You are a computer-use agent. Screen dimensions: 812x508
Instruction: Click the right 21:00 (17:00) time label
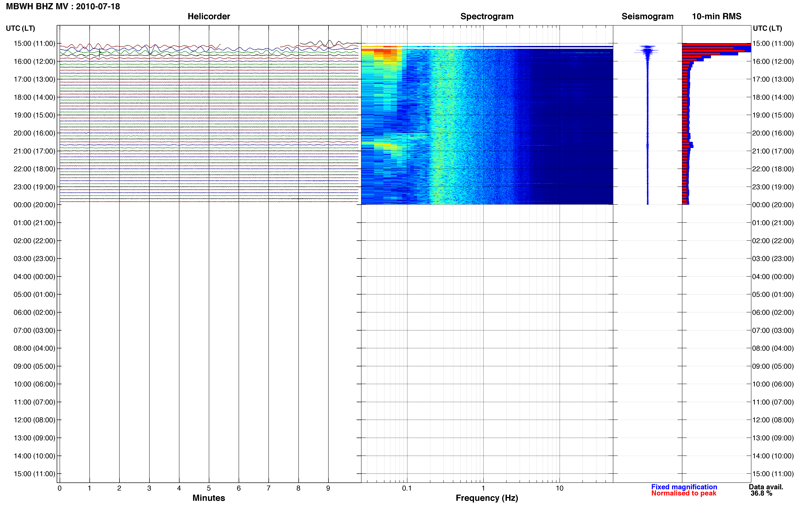pos(773,151)
